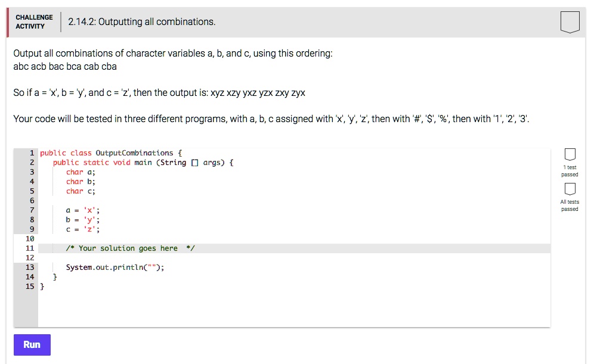This screenshot has height=364, width=594.
Task: Click the 'char a;' declaration line
Action: click(x=81, y=172)
